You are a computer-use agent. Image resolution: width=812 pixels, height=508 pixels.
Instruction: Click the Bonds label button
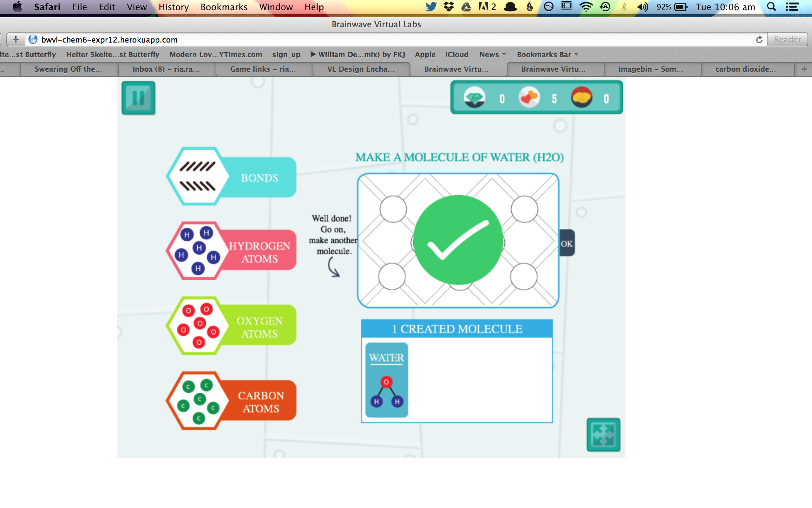pos(259,177)
